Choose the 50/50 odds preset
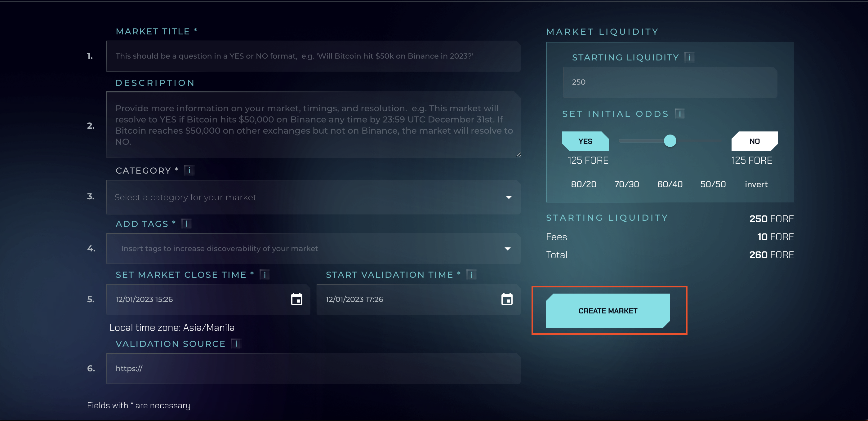Viewport: 868px width, 421px height. pyautogui.click(x=713, y=184)
